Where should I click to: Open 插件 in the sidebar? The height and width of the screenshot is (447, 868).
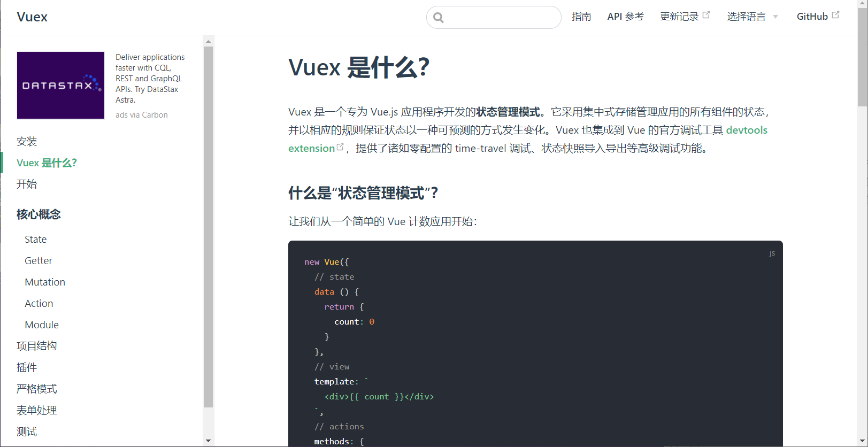27,367
